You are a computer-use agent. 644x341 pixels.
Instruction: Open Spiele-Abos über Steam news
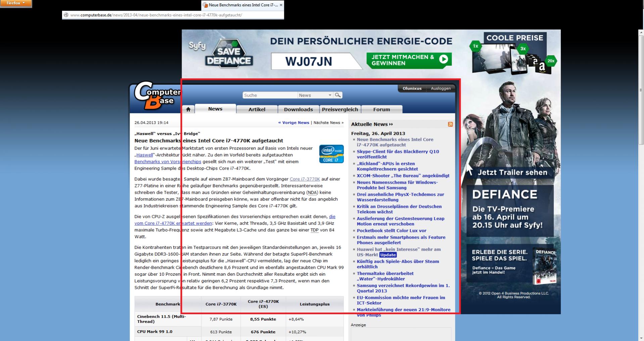(398, 264)
